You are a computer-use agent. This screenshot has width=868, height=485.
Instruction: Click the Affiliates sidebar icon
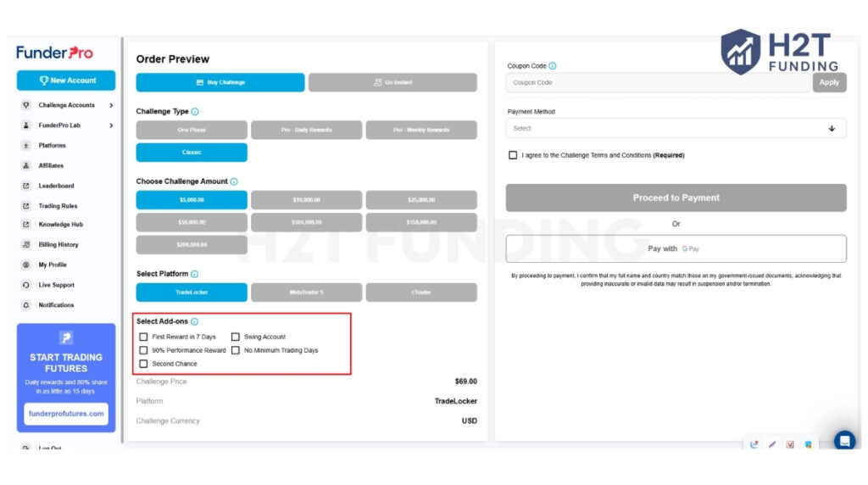pyautogui.click(x=26, y=165)
